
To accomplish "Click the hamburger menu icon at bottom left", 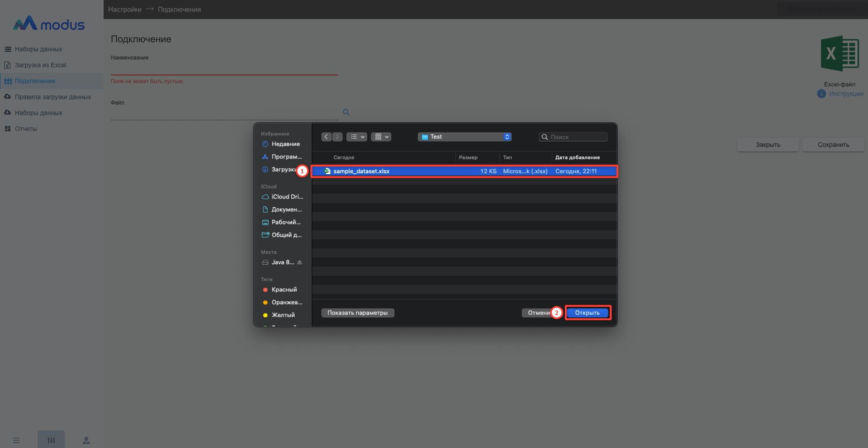I will coord(16,440).
